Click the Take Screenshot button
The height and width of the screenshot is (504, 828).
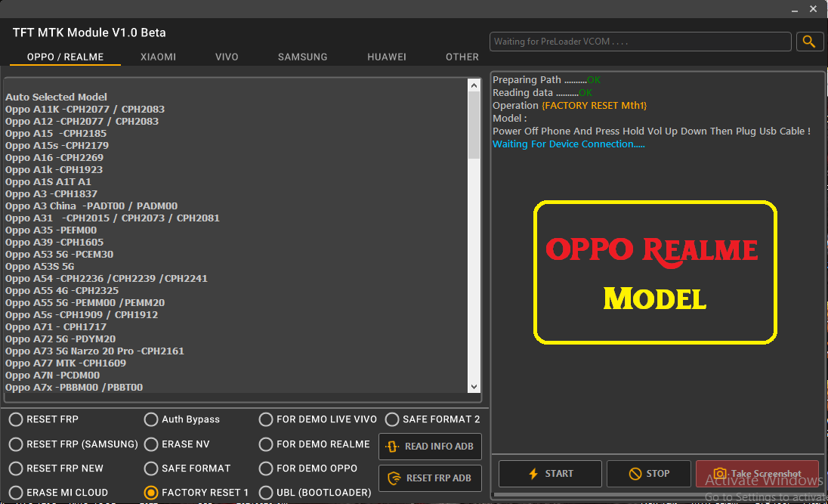click(757, 473)
